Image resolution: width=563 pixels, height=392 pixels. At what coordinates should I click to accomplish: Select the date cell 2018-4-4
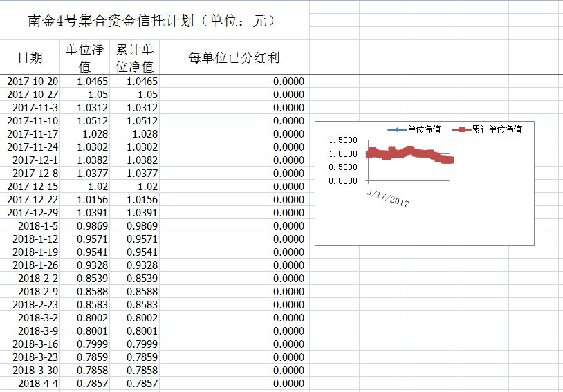38,384
